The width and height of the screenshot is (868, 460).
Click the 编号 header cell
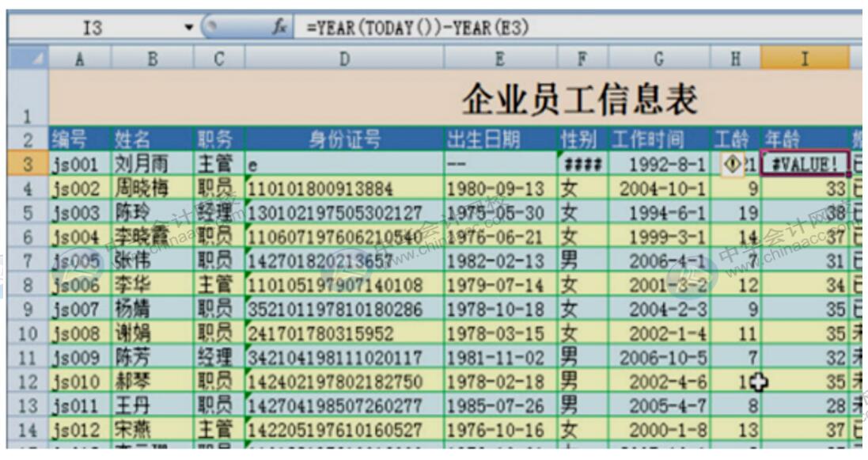pos(80,139)
